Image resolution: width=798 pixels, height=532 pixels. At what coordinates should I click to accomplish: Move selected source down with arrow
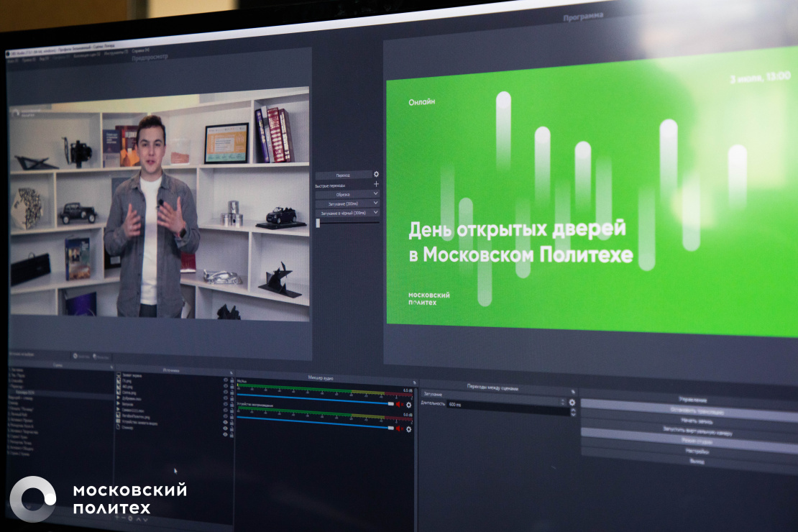(145, 520)
